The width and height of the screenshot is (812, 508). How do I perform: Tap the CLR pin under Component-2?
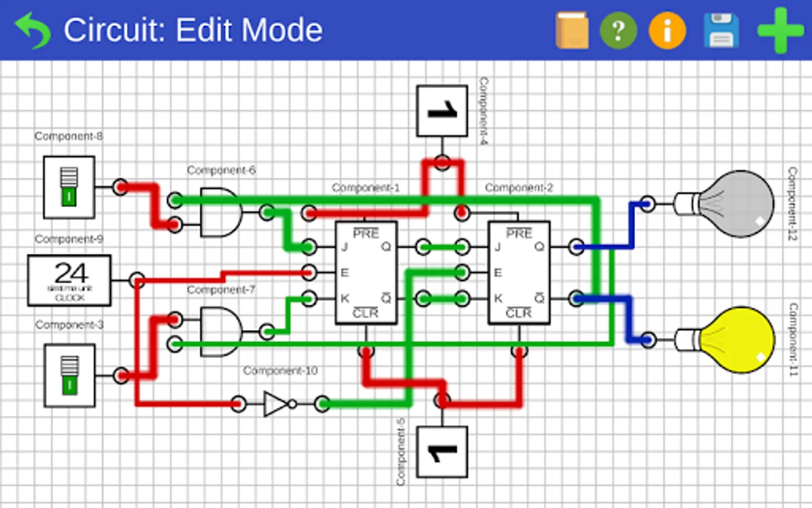519,351
